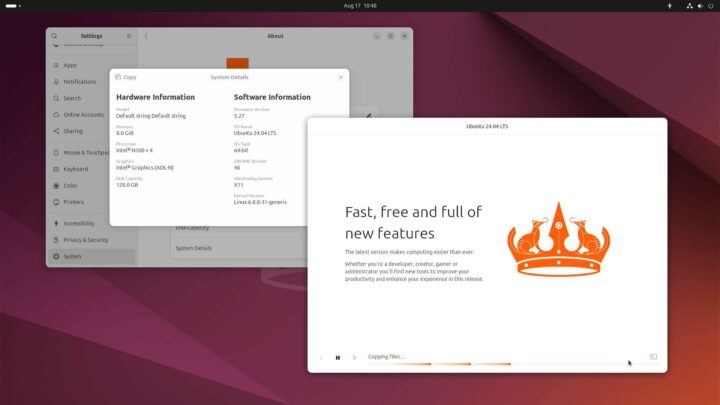This screenshot has width=720, height=405.
Task: Open Accessibility settings in sidebar
Action: tap(79, 223)
